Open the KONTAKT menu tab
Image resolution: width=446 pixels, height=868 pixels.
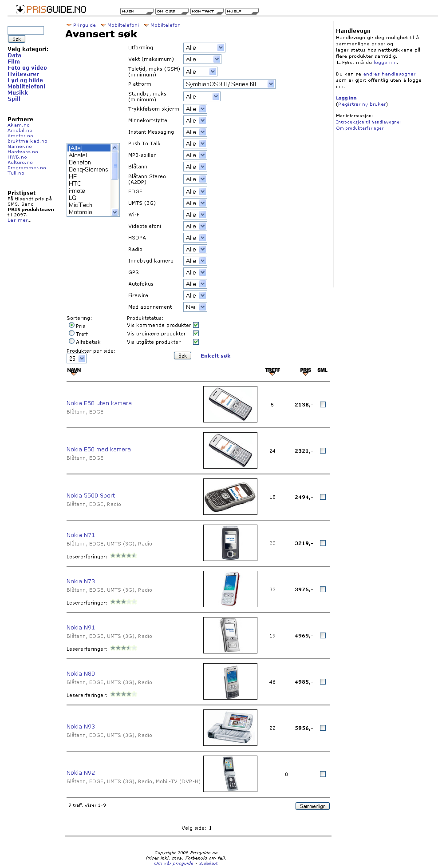pyautogui.click(x=207, y=11)
